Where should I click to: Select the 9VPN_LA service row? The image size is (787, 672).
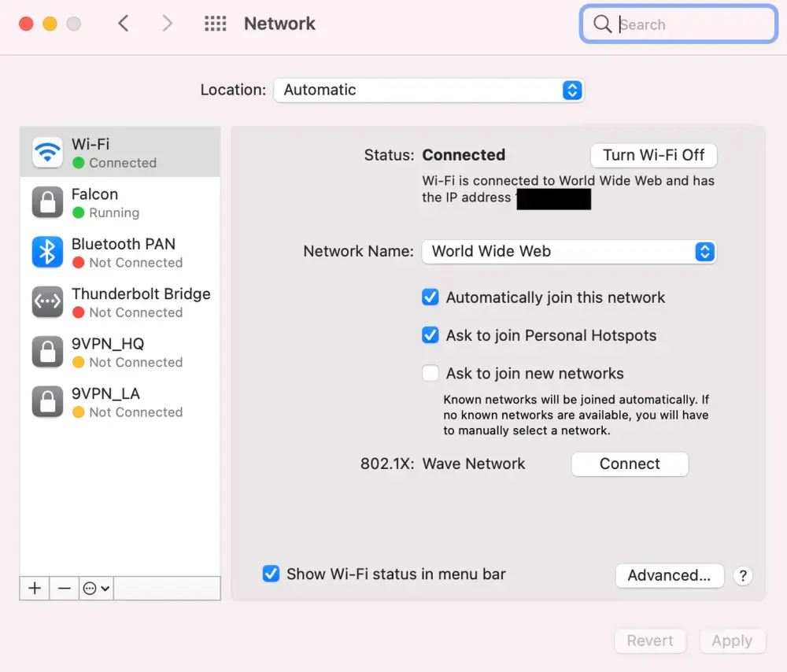click(x=120, y=402)
